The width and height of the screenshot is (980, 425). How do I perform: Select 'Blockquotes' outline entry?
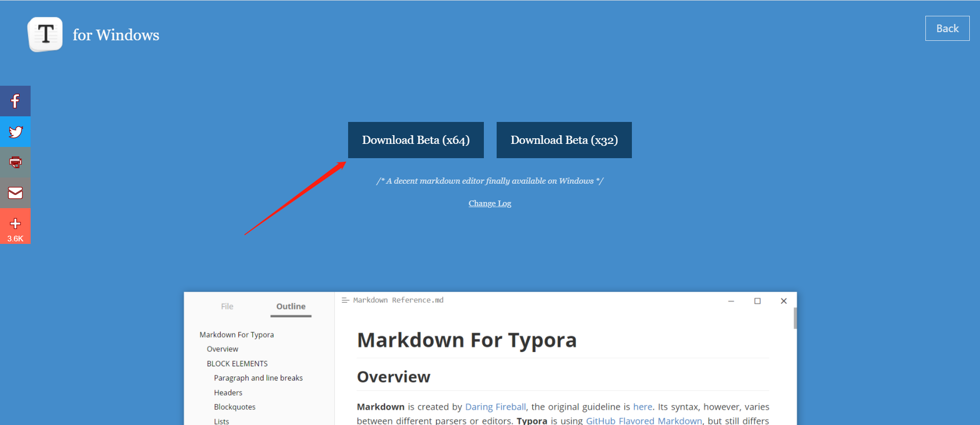(235, 407)
